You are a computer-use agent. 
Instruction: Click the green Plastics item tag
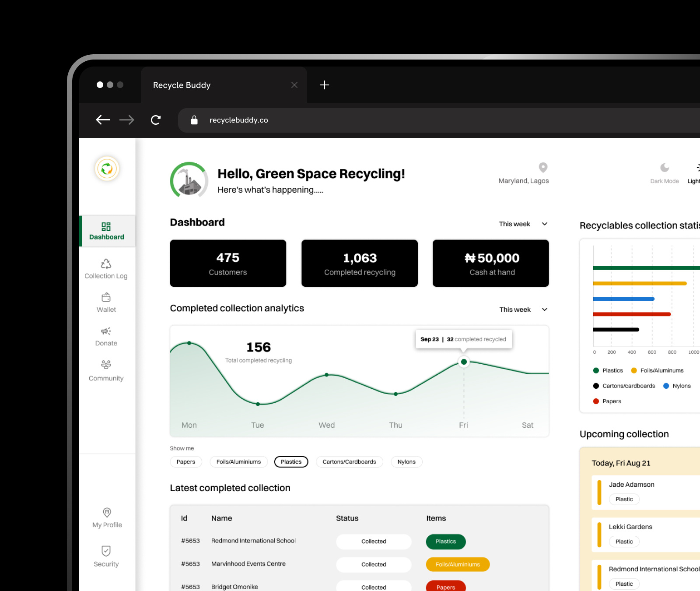pyautogui.click(x=446, y=542)
